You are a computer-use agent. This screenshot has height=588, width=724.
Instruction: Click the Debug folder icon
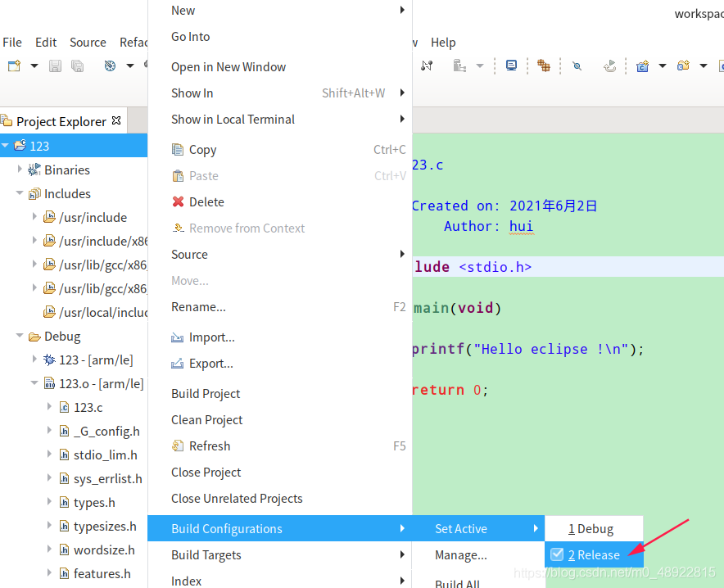click(x=34, y=337)
